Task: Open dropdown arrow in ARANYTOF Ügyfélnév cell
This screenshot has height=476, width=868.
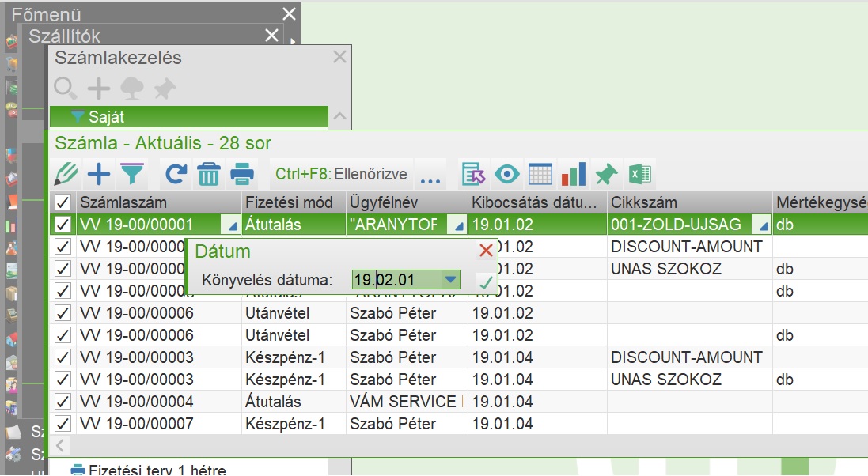Action: point(458,225)
